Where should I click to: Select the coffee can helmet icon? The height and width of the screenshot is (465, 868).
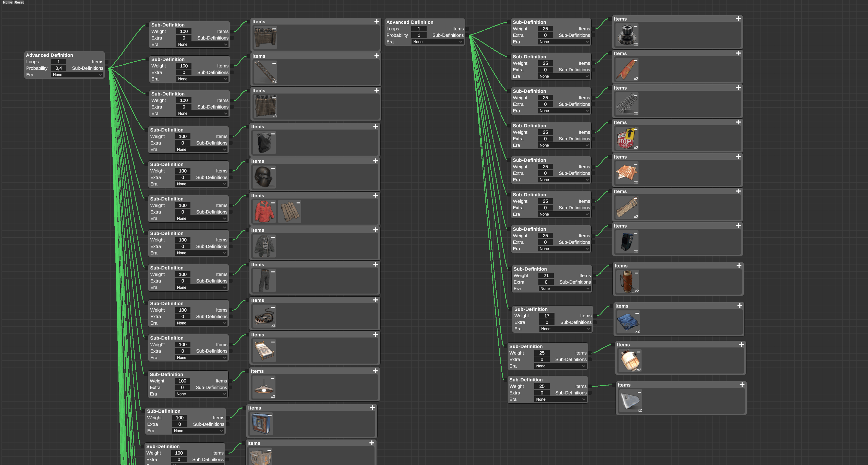click(264, 177)
